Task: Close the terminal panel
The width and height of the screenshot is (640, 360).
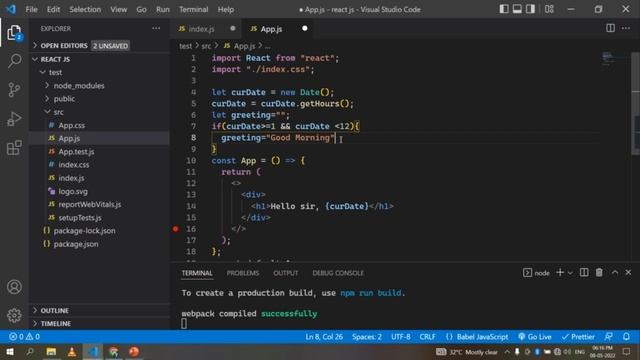Action: pyautogui.click(x=628, y=272)
